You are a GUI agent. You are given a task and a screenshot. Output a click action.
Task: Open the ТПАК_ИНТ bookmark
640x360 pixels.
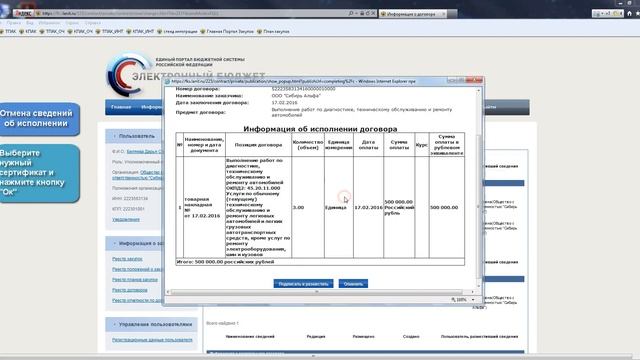point(109,31)
